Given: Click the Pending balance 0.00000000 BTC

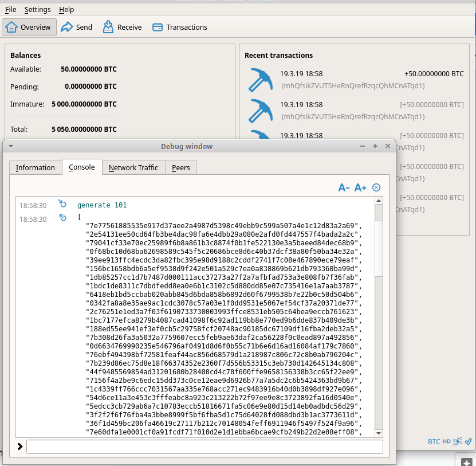Looking at the screenshot, I should 91,87.
